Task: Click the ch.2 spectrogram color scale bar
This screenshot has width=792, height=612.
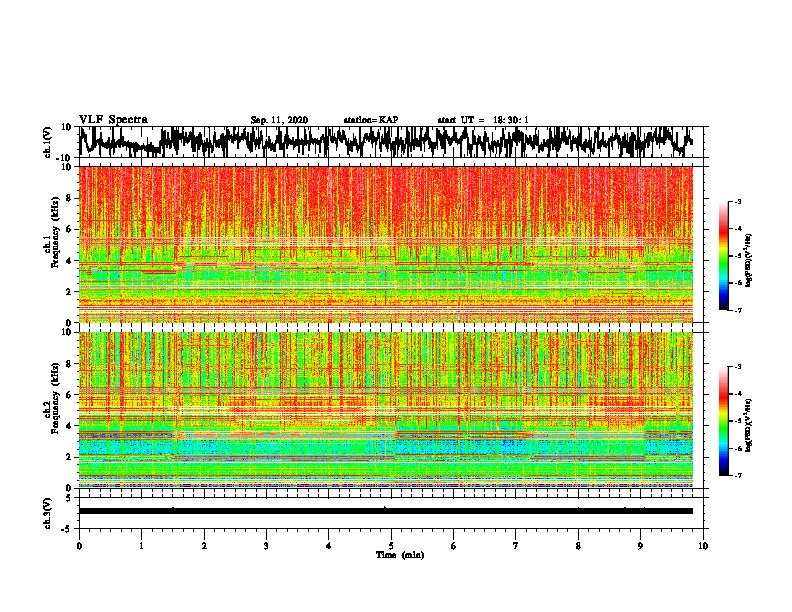Action: click(723, 421)
